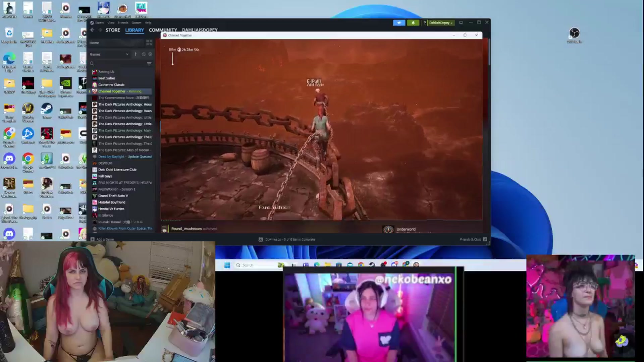Open Friends & Chat button

click(x=473, y=239)
